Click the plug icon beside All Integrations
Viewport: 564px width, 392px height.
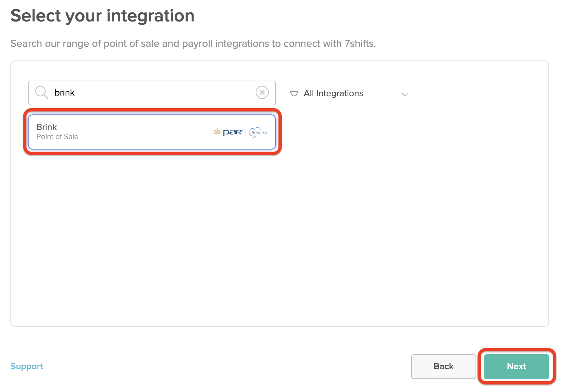(x=294, y=93)
